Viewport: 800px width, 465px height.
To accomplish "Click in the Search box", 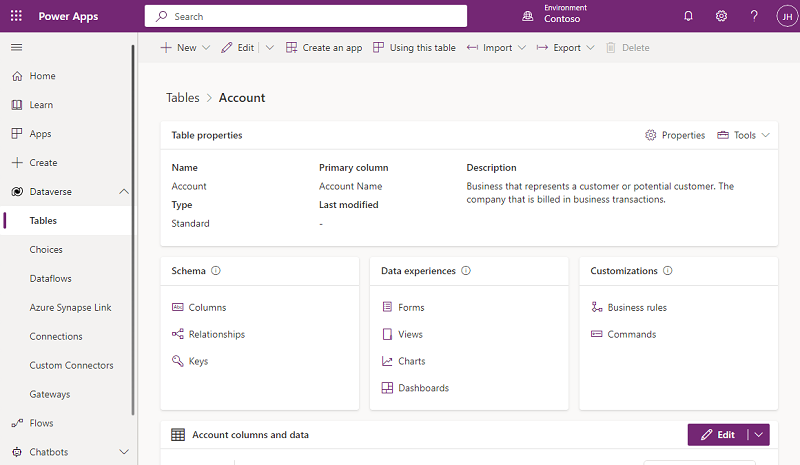I will click(305, 16).
